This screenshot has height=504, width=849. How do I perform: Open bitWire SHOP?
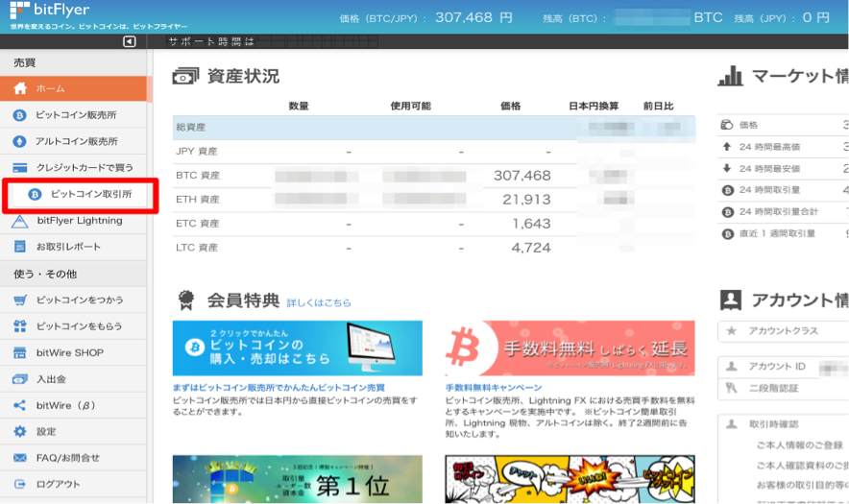pyautogui.click(x=73, y=352)
